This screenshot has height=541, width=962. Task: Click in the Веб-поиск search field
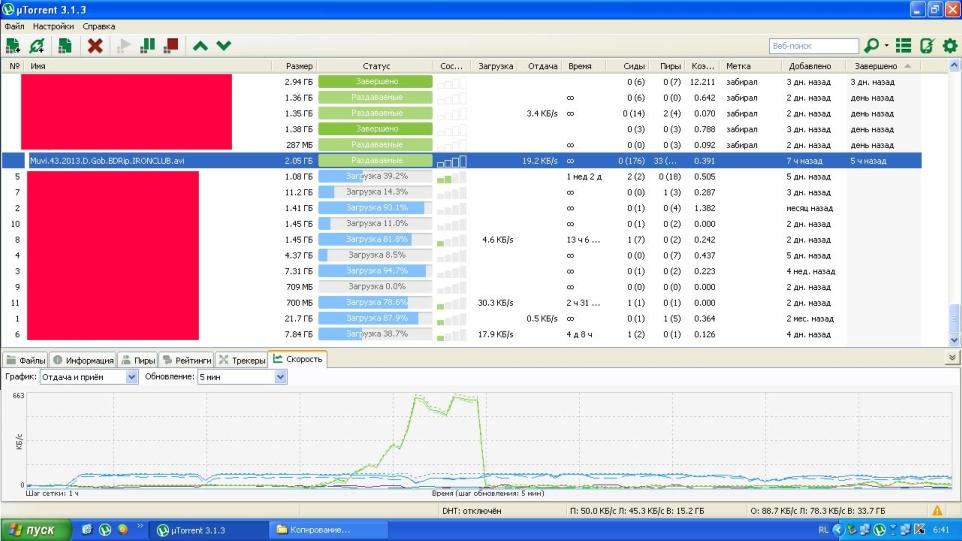pyautogui.click(x=814, y=46)
